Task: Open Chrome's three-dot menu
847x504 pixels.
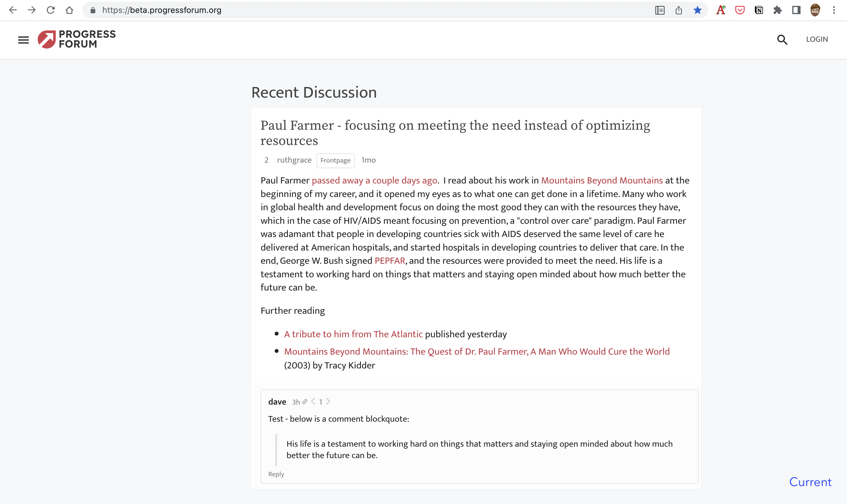Action: (x=834, y=10)
